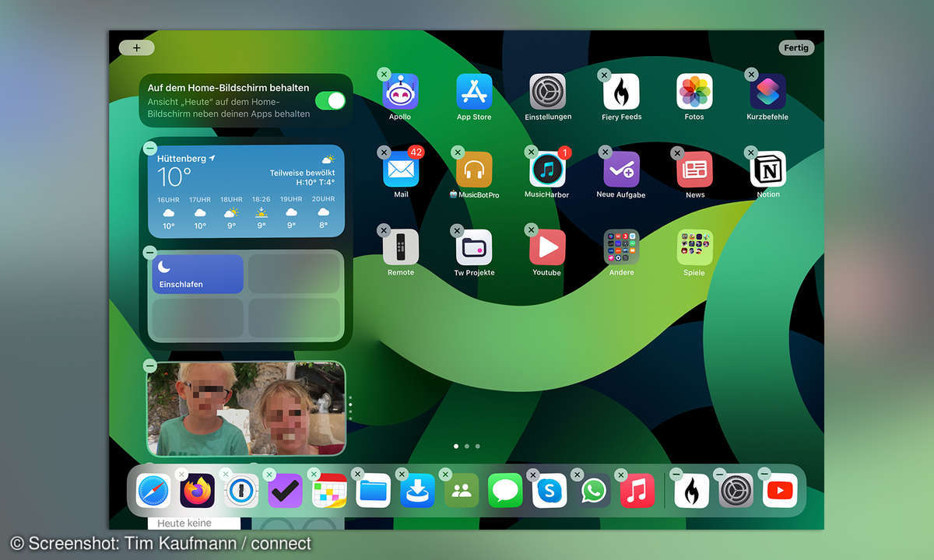Open the photo widget with children
934x560 pixels.
(246, 409)
